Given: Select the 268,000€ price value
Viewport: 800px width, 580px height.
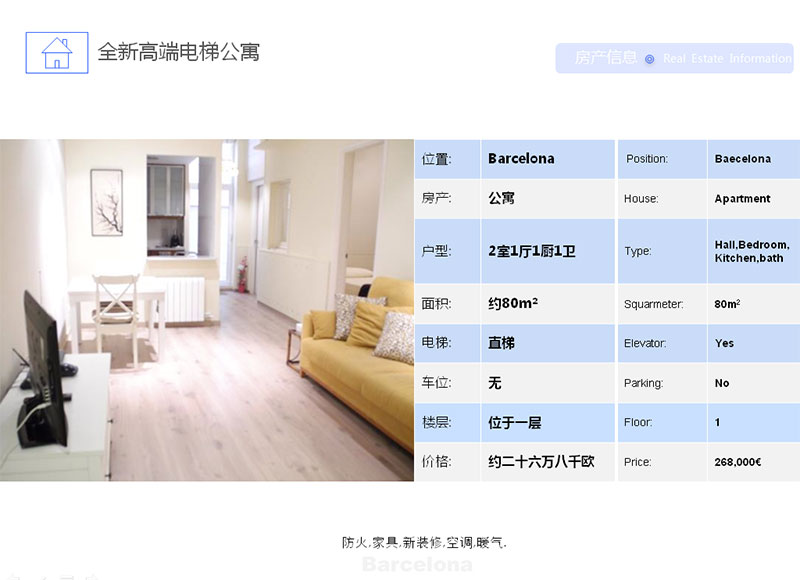Looking at the screenshot, I should coord(738,462).
